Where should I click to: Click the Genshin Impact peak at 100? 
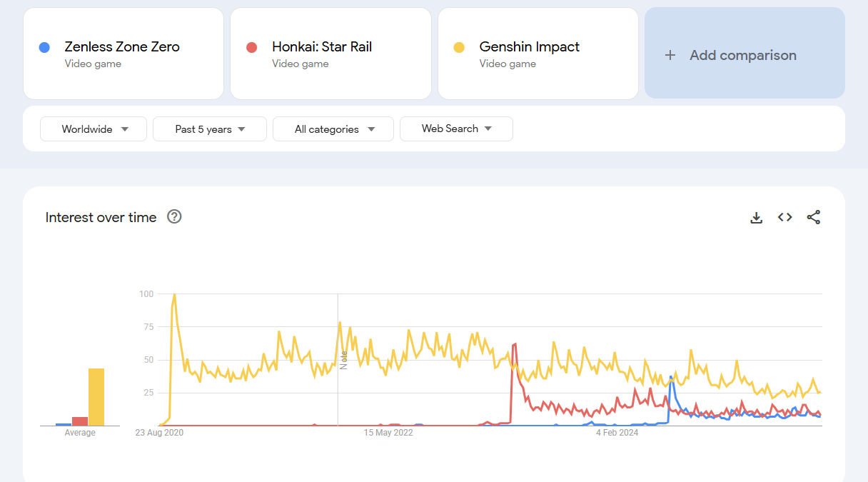[174, 295]
